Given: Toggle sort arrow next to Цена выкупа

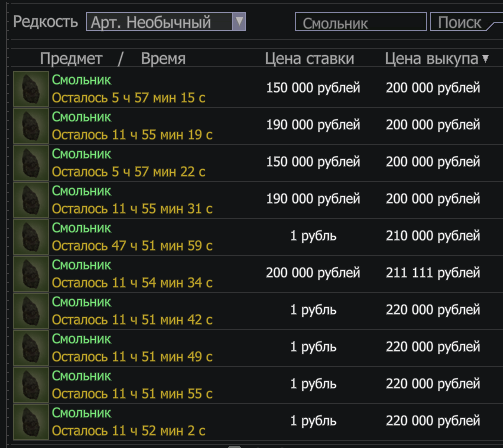Looking at the screenshot, I should coord(486,59).
